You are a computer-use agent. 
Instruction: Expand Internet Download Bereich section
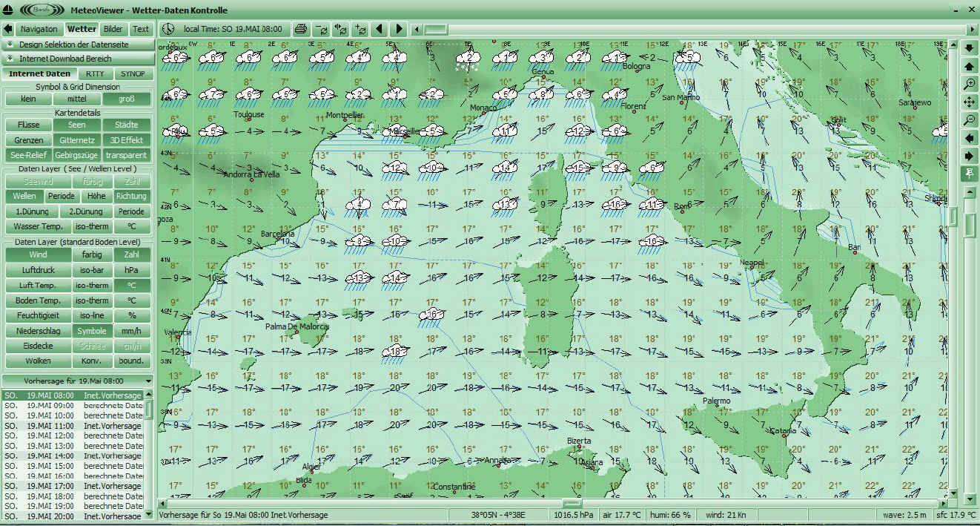coord(78,58)
